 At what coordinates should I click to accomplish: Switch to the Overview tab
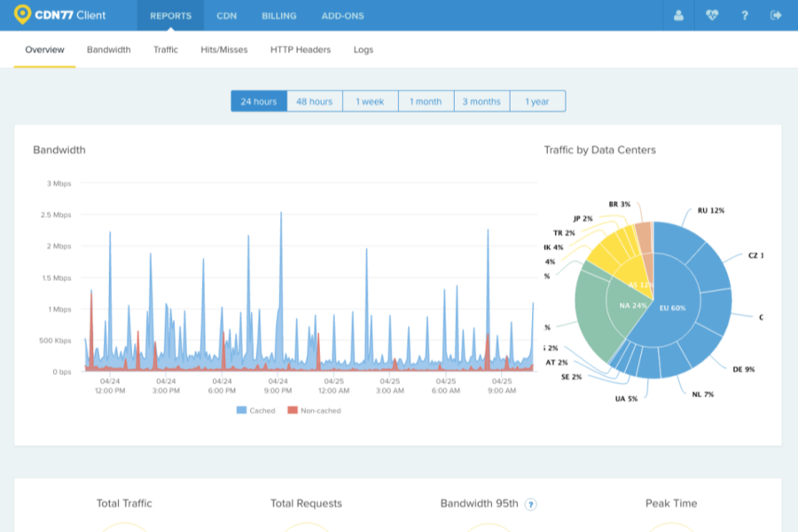coord(45,50)
